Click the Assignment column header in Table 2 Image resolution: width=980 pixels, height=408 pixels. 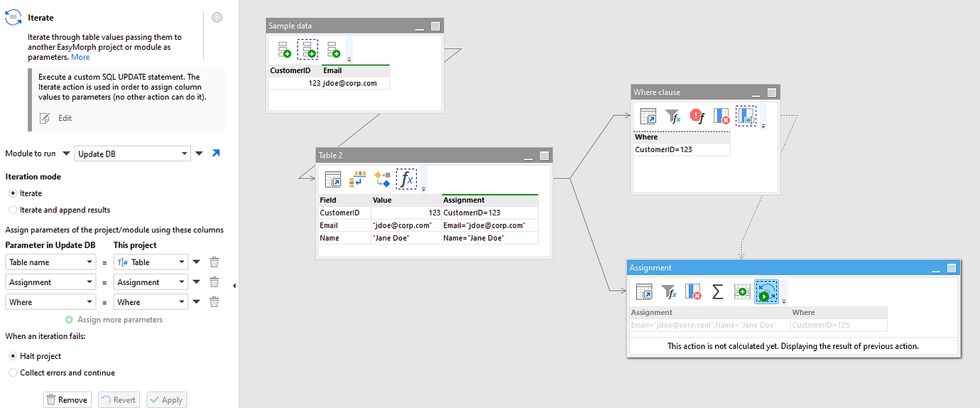pyautogui.click(x=489, y=200)
